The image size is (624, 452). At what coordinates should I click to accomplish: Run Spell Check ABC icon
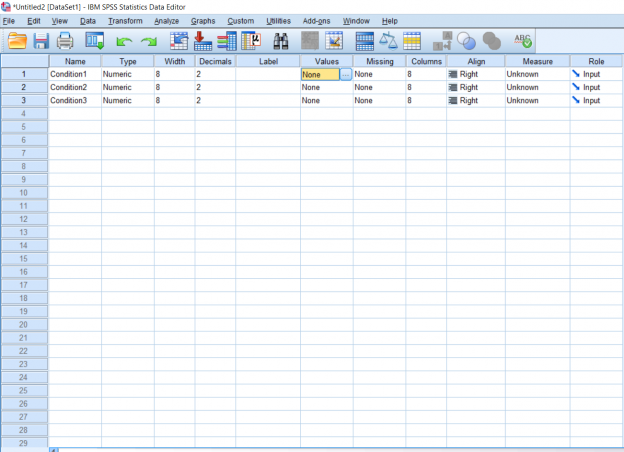point(523,41)
